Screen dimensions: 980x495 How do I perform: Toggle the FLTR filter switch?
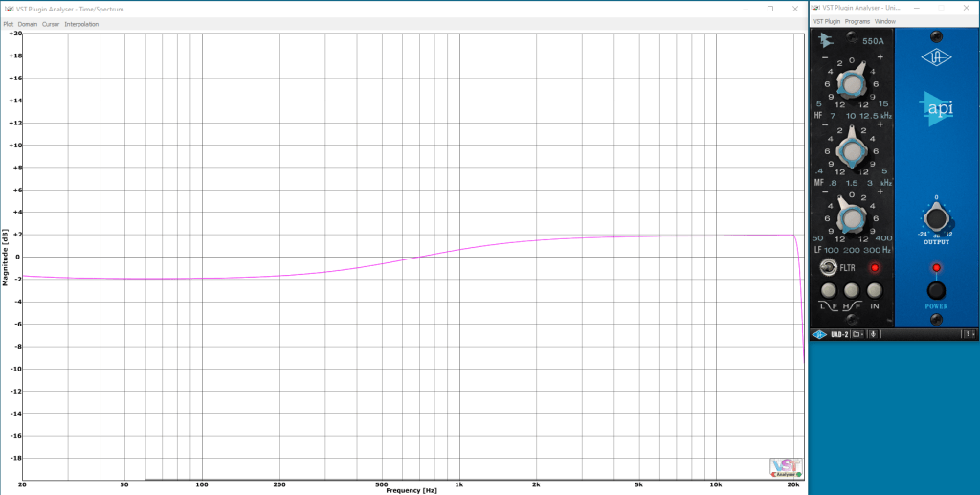tap(830, 267)
